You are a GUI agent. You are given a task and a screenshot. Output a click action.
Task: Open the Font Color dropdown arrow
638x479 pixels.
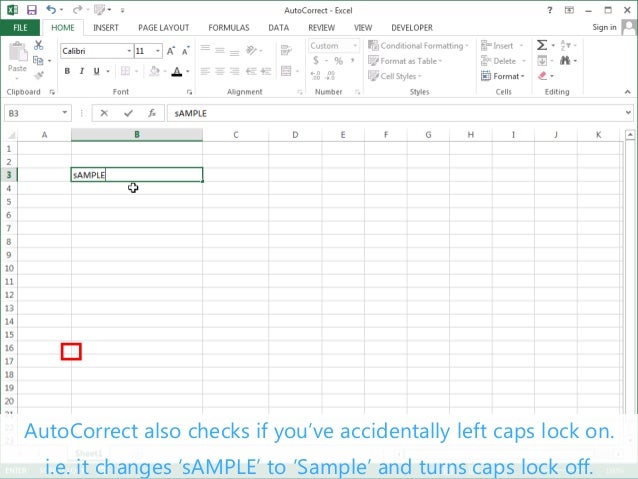click(x=188, y=72)
